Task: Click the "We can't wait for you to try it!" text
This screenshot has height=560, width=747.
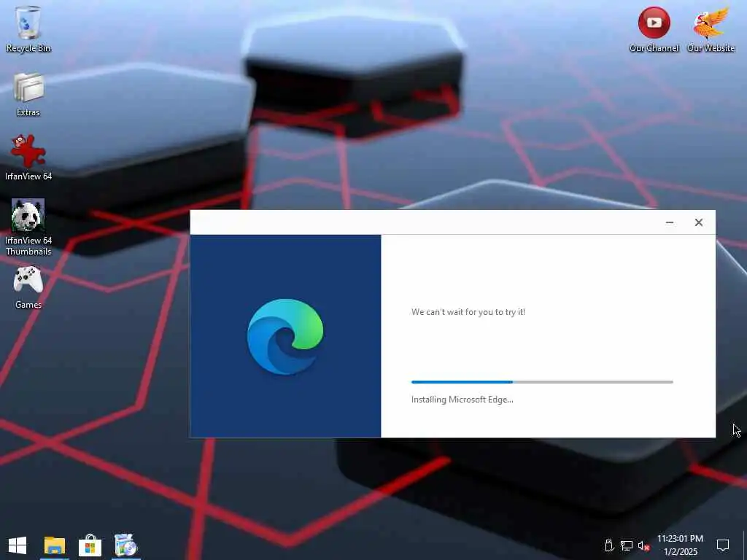Action: (468, 312)
